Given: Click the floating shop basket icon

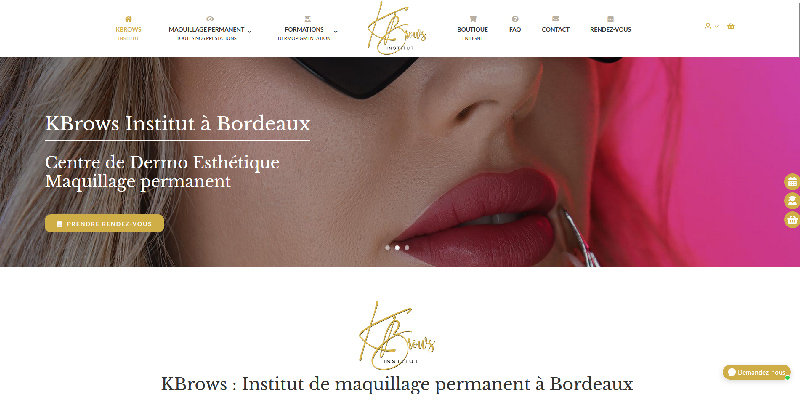Looking at the screenshot, I should point(792,220).
